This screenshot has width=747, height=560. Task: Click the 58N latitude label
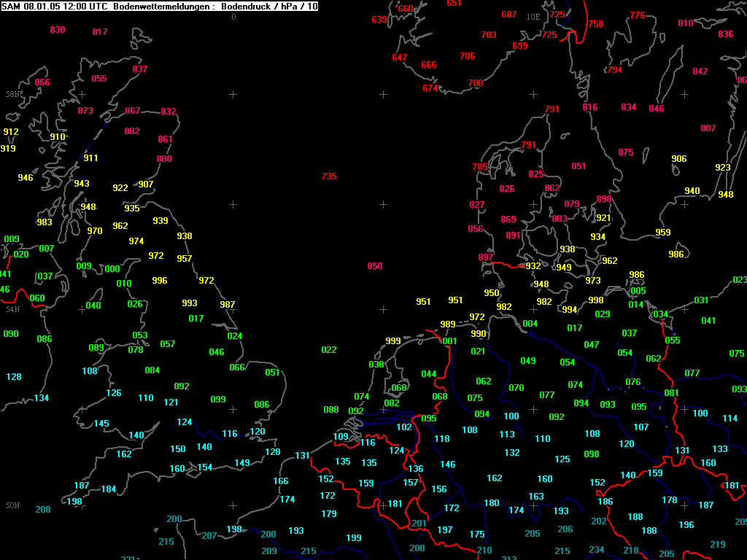[x=13, y=94]
